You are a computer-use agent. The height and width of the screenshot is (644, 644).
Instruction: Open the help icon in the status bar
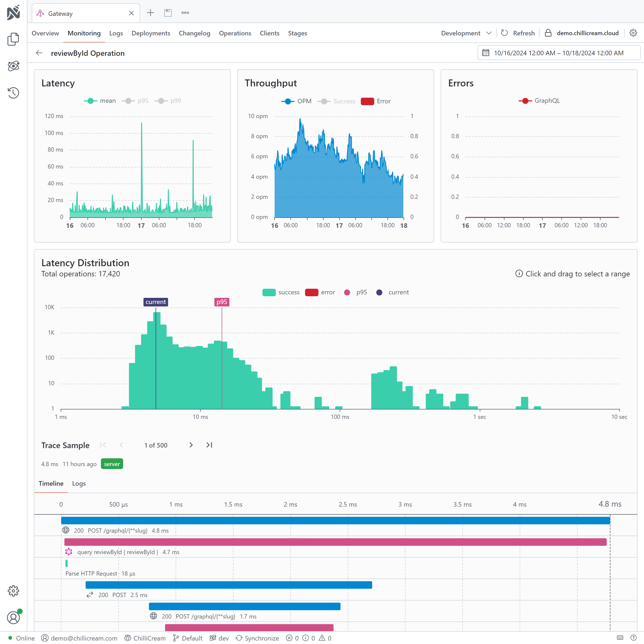tap(633, 638)
